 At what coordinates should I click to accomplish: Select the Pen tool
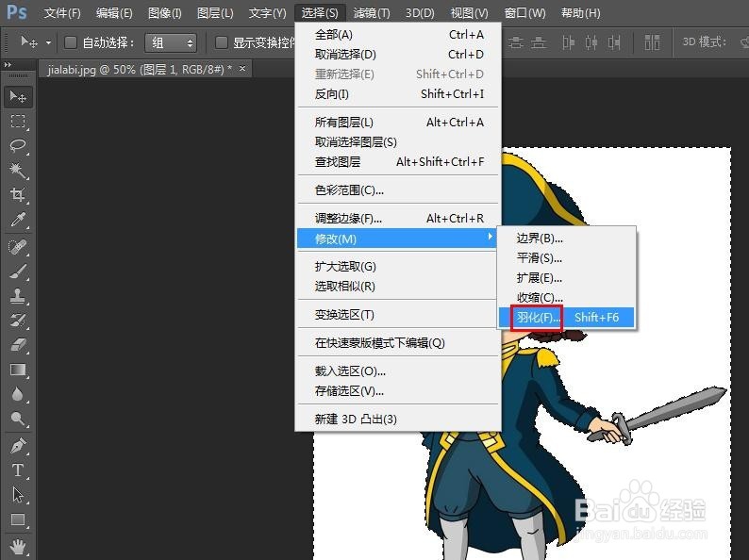(18, 446)
